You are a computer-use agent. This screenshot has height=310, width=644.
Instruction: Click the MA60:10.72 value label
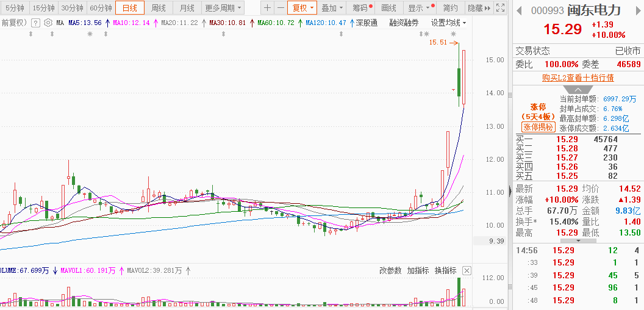[x=276, y=23]
